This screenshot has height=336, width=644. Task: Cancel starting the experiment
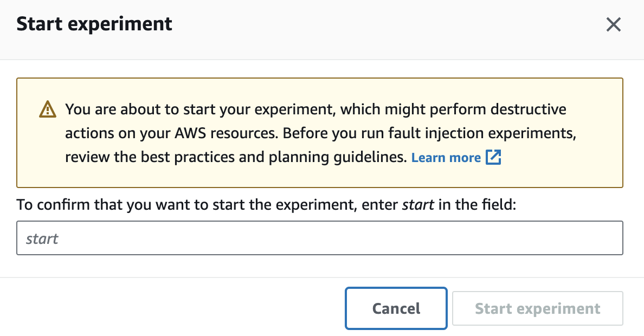point(396,308)
